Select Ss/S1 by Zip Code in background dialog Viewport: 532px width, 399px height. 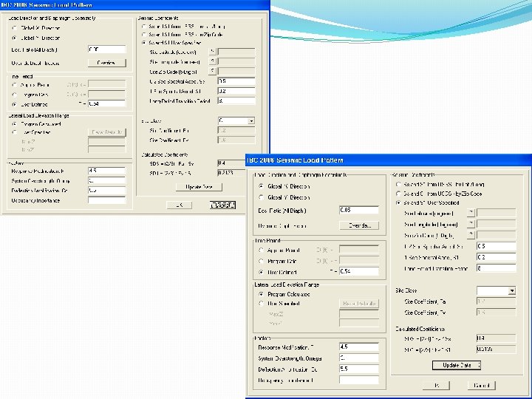(144, 35)
